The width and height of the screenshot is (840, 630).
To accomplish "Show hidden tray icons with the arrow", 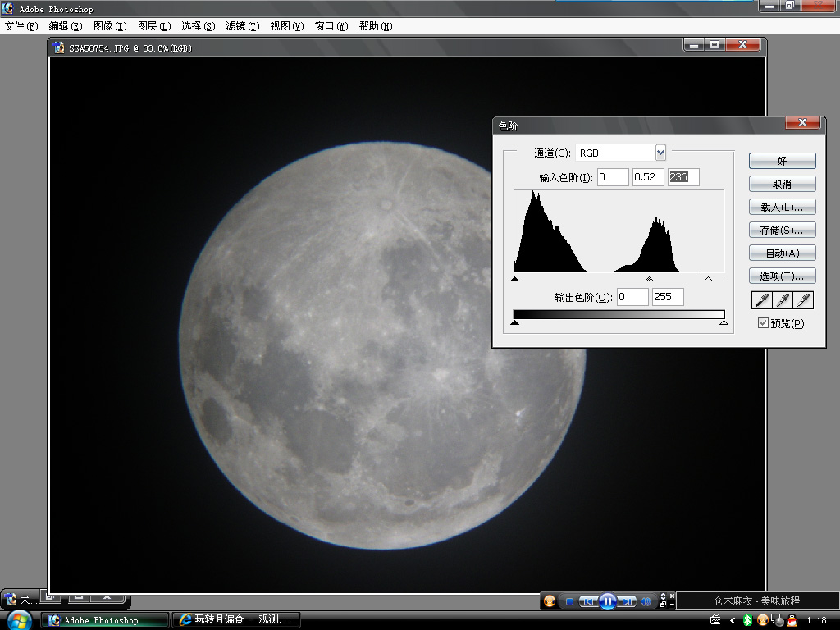I will 733,620.
